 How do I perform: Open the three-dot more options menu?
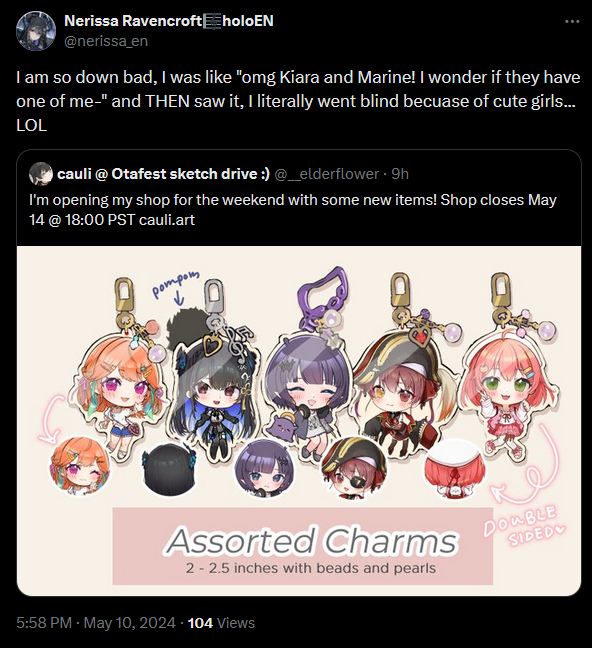point(572,21)
